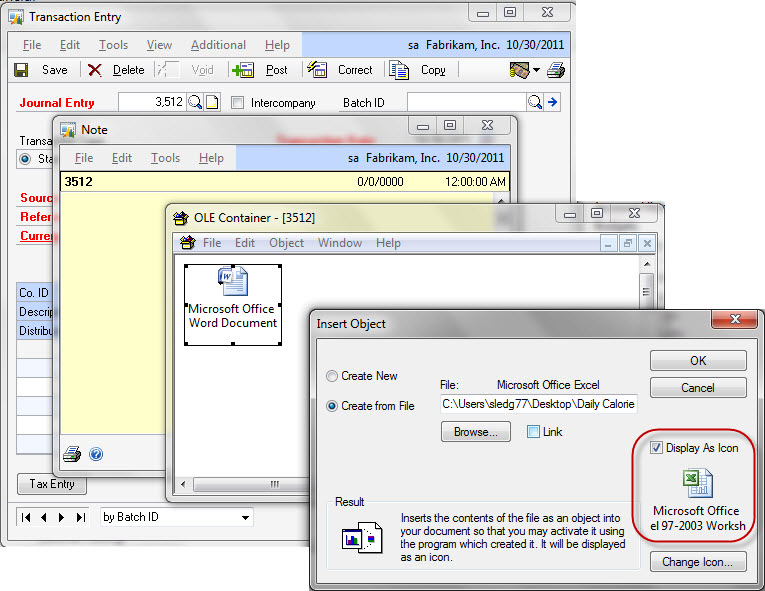Open Object menu in OLE Container
Image resolution: width=765 pixels, height=591 pixels.
point(286,243)
